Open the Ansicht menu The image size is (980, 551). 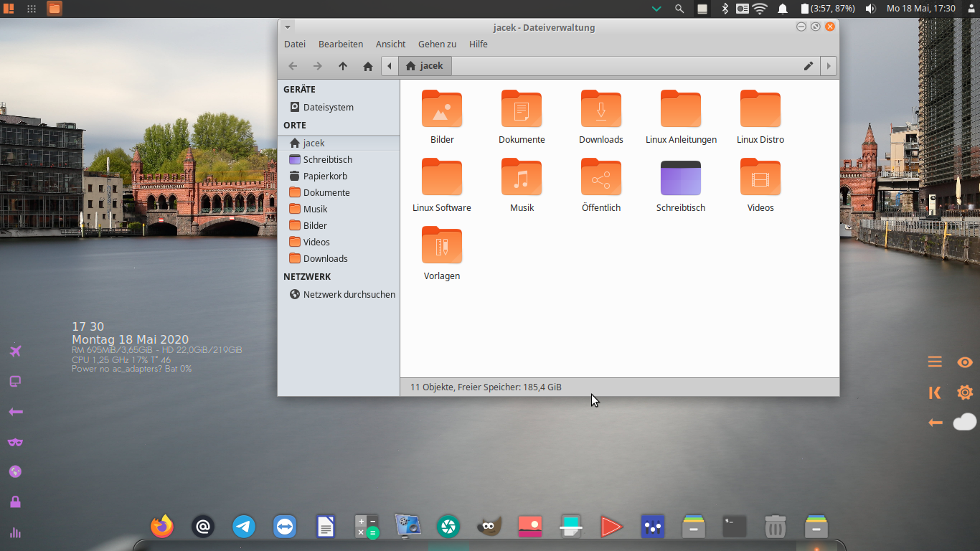391,44
